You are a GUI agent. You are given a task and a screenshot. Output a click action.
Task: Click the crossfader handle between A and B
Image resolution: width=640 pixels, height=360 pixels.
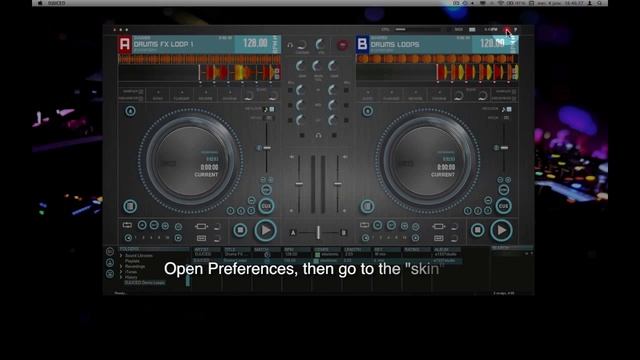[x=318, y=233]
